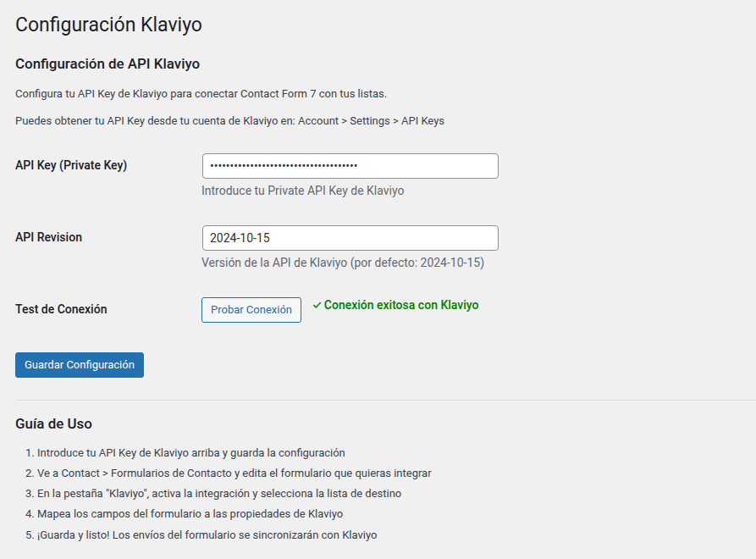This screenshot has height=559, width=756.
Task: Click the 'Configuración de API Klaviyo' heading
Action: [108, 64]
